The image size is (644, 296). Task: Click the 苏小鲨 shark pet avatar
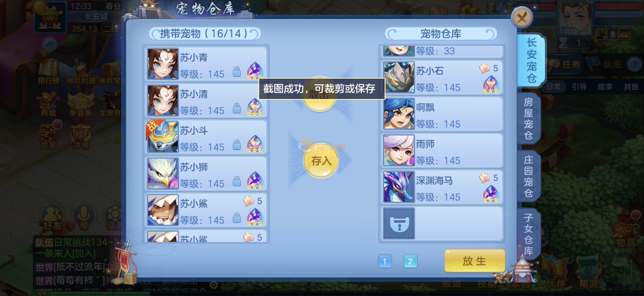[x=163, y=210]
